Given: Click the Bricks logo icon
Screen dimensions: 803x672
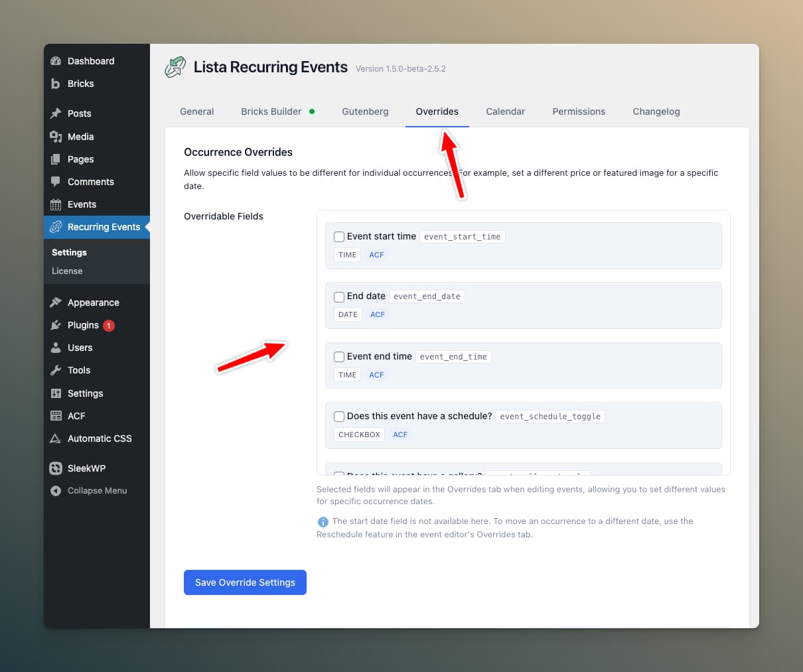Looking at the screenshot, I should [x=56, y=84].
